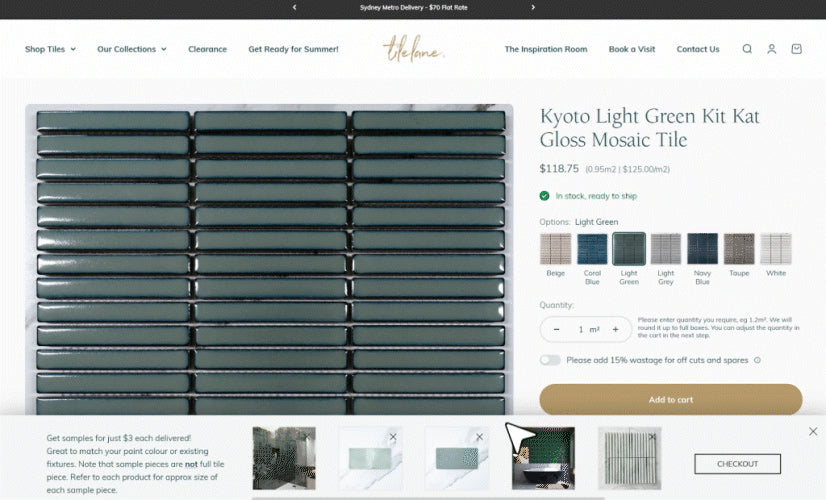Toggle the 15% wastage switch
Viewport: 826px width, 500px height.
[550, 360]
